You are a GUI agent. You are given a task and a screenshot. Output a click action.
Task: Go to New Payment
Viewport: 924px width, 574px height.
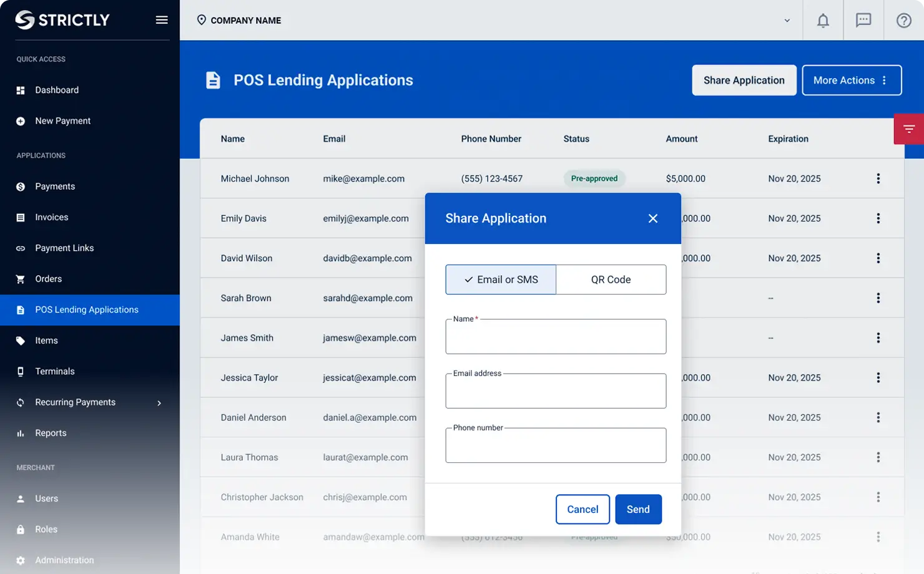tap(63, 121)
